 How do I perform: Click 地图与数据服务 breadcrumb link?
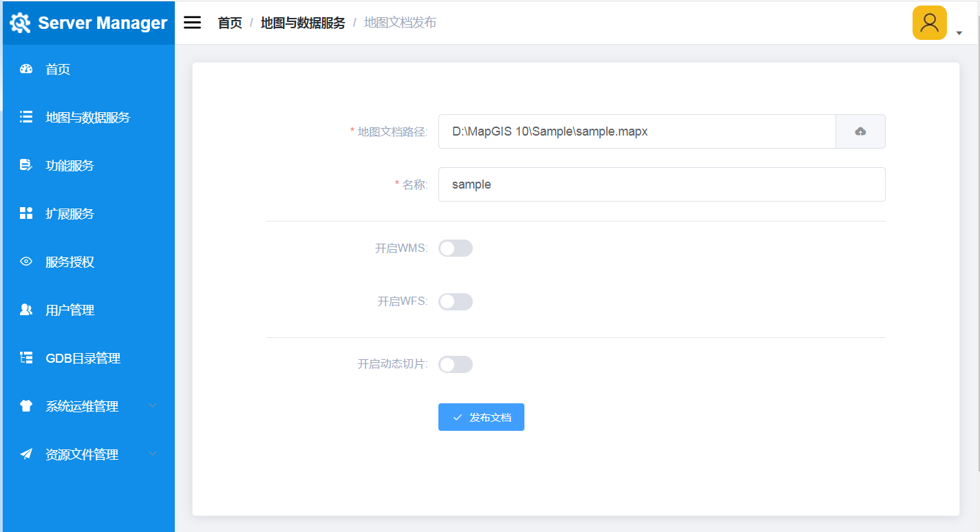point(303,23)
